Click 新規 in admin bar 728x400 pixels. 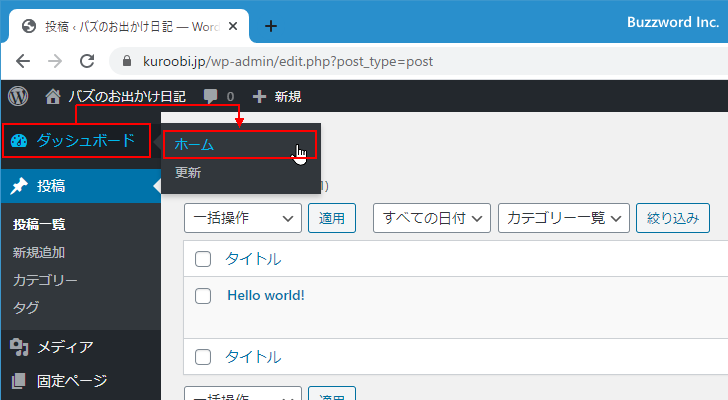click(287, 97)
